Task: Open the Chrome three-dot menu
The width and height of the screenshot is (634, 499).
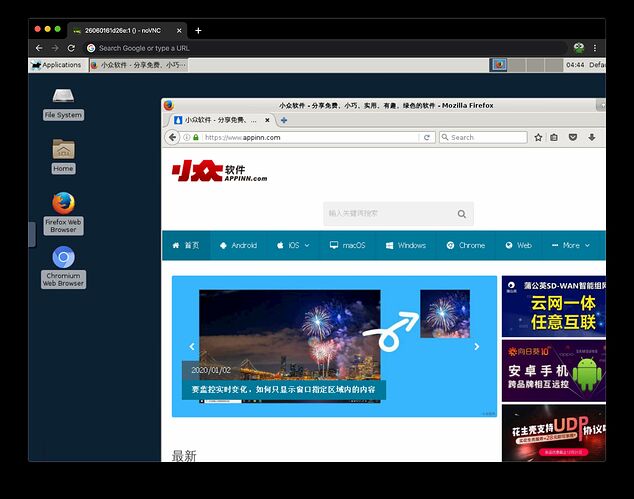Action: (x=595, y=48)
